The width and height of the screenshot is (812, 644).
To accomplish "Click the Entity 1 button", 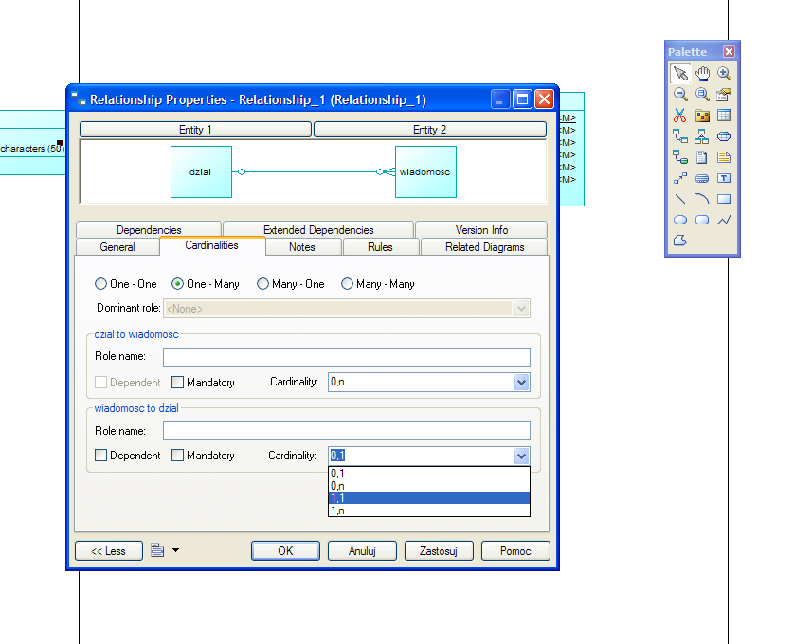I will 195,130.
